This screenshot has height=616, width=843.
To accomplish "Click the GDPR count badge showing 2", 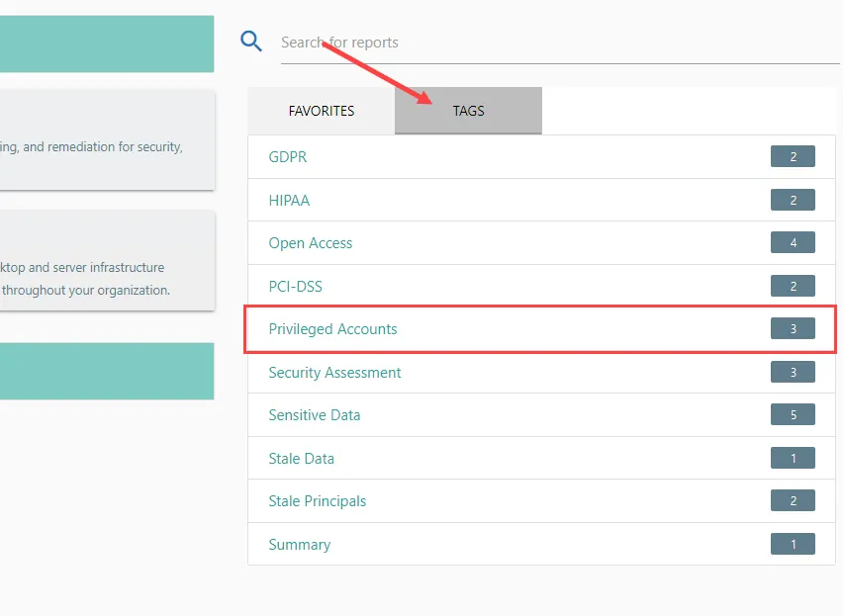I will pos(793,156).
